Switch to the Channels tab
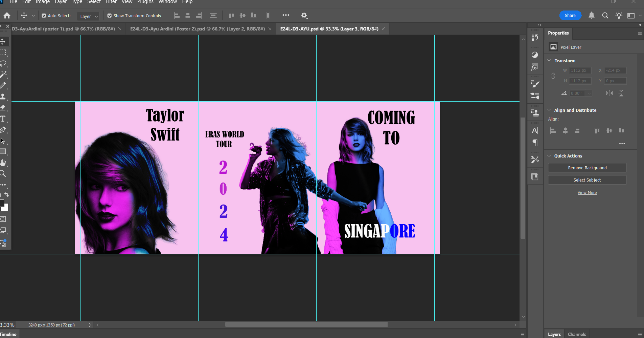Image resolution: width=644 pixels, height=338 pixels. tap(577, 334)
